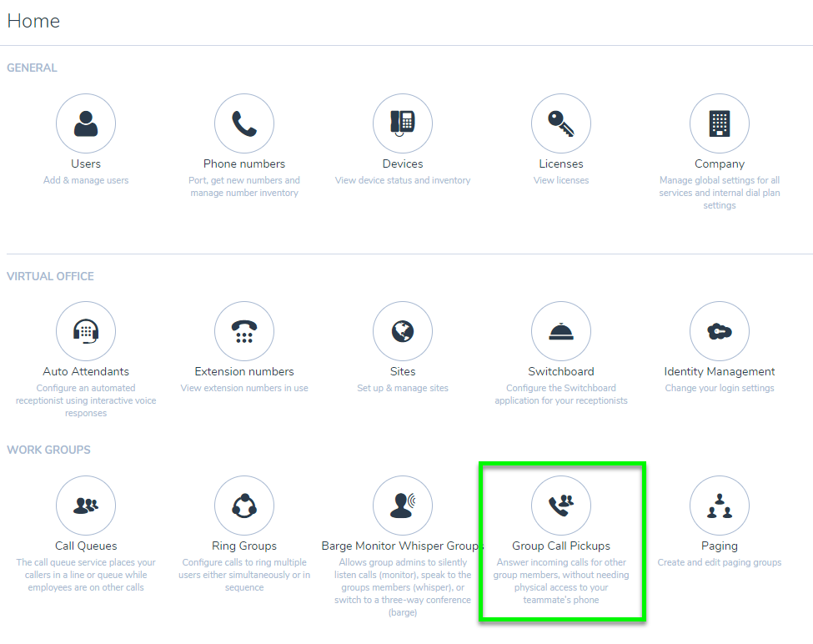Open the Phone numbers title link
The width and height of the screenshot is (813, 644).
tap(244, 164)
